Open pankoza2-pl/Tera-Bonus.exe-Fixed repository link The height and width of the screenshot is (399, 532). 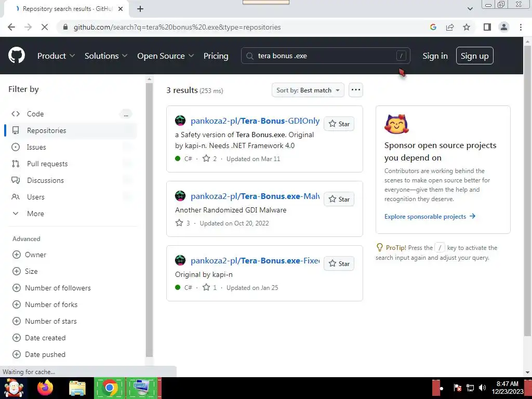click(x=255, y=261)
